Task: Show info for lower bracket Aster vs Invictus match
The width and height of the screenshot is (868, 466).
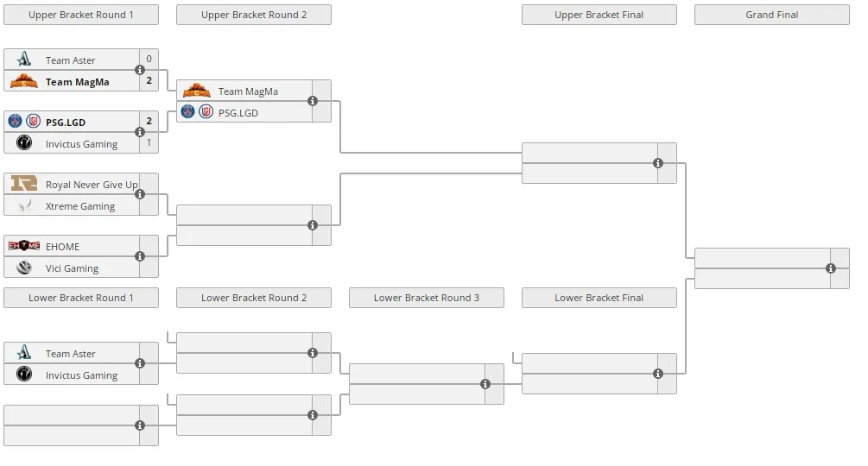Action: coord(140,363)
